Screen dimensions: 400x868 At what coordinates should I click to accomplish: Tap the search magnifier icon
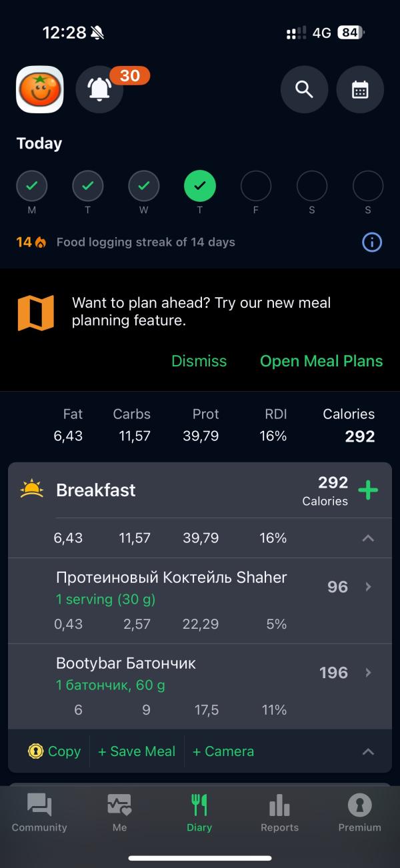click(x=304, y=89)
